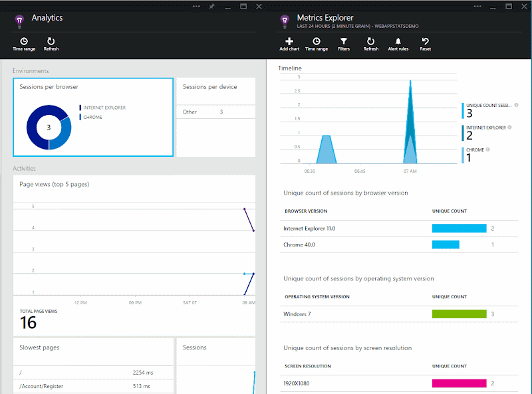Click Add chart in Metrics Explorer
The image size is (532, 394).
pyautogui.click(x=289, y=44)
